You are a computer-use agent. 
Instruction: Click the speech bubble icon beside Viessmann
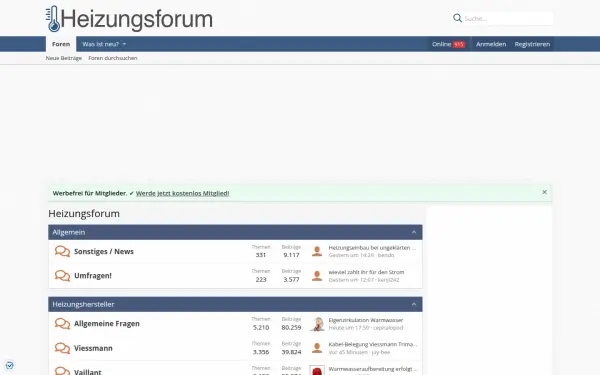pos(62,348)
